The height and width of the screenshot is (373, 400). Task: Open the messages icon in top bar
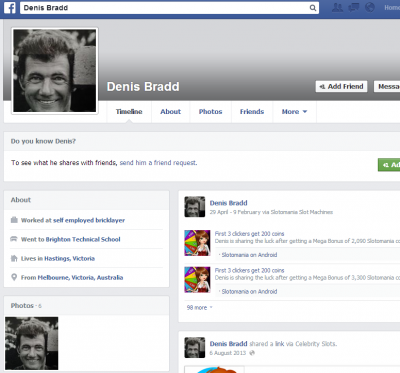(353, 7)
